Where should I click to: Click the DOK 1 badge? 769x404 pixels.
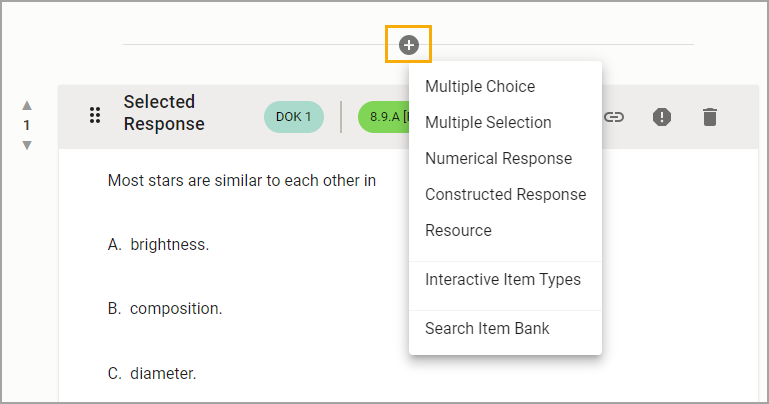tap(294, 117)
